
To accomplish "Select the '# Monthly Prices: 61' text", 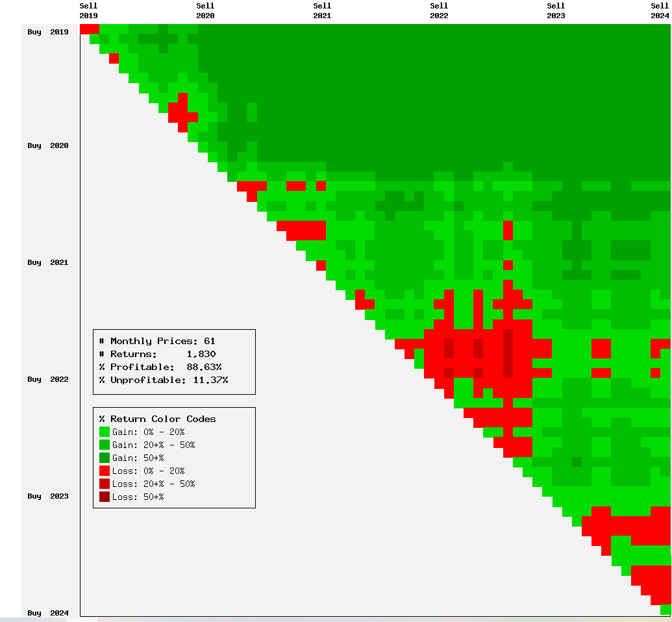I will (156, 341).
